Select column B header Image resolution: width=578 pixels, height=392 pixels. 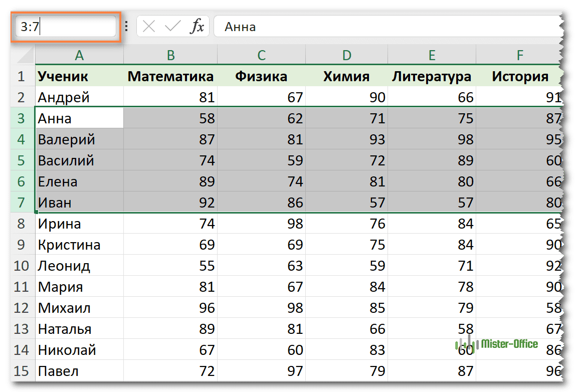coord(170,55)
